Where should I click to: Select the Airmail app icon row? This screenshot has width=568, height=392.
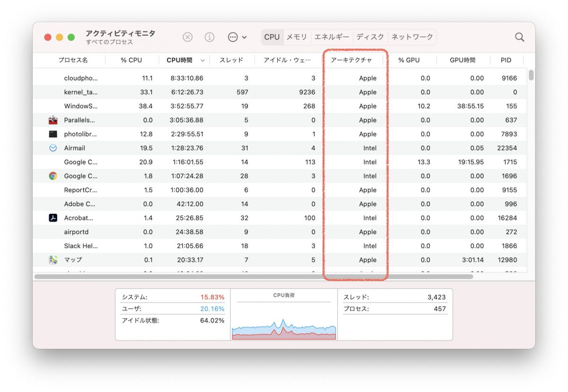point(53,148)
